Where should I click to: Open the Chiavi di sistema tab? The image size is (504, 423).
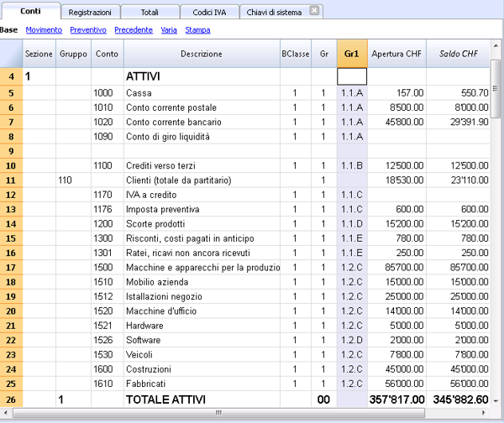click(x=274, y=13)
